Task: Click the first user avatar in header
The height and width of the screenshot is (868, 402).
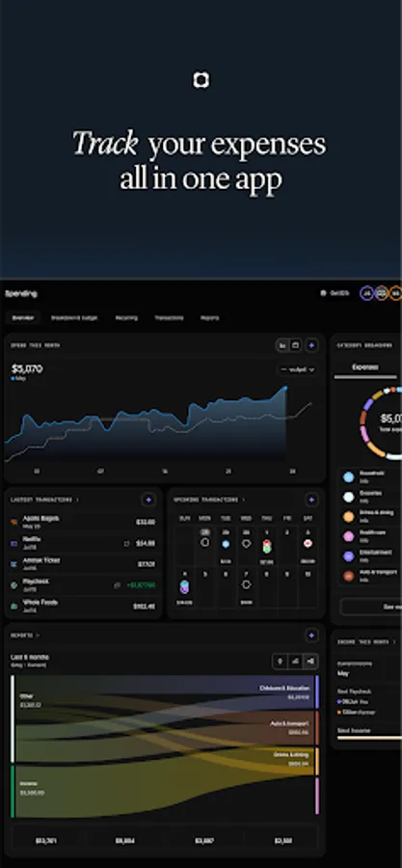Action: pyautogui.click(x=366, y=293)
